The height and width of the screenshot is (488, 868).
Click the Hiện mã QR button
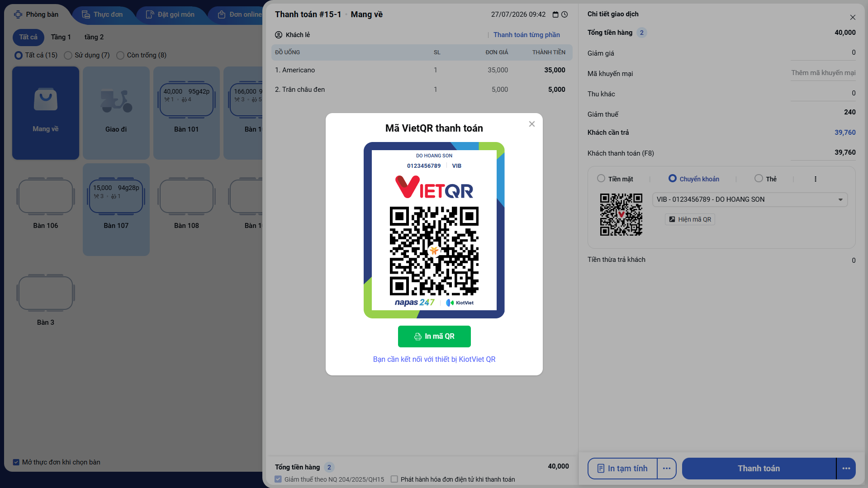(x=690, y=219)
